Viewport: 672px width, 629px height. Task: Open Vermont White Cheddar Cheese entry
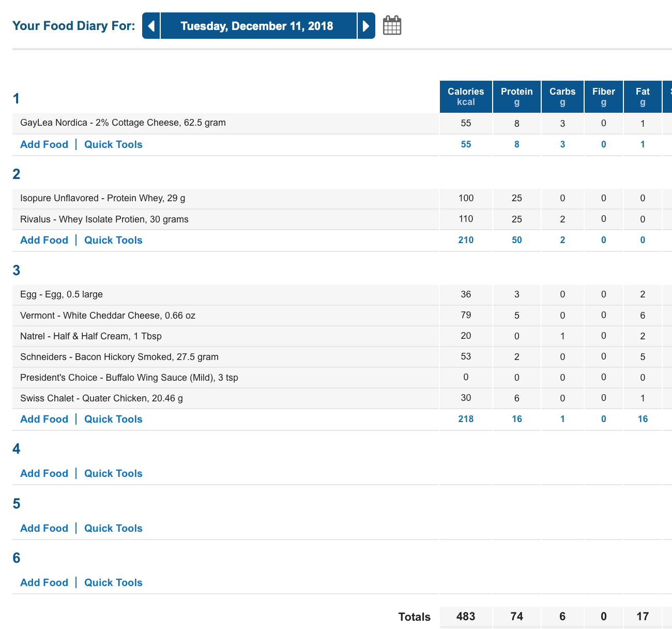click(x=108, y=316)
